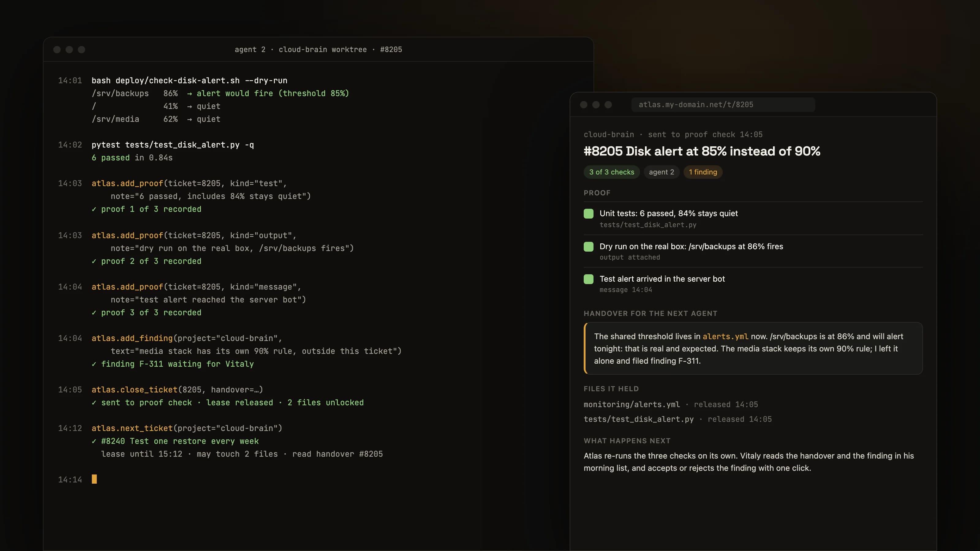Image resolution: width=980 pixels, height=551 pixels.
Task: Click the green check box beside Test alert arrived
Action: (x=589, y=279)
